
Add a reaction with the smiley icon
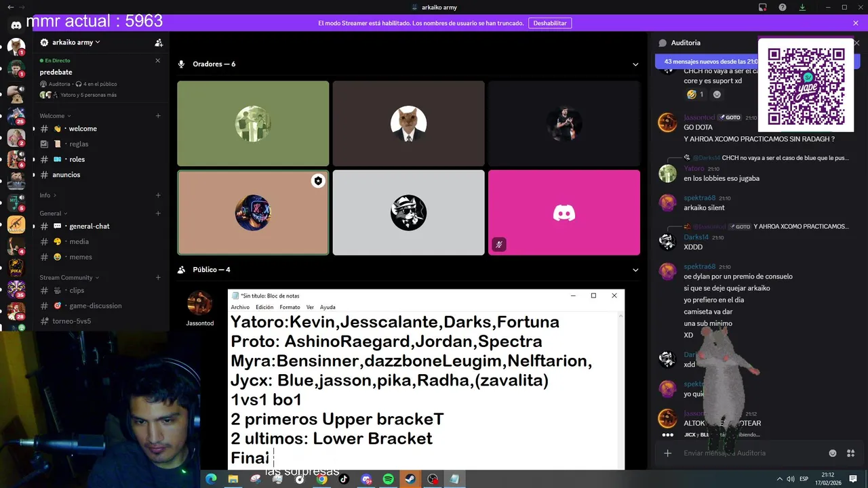tap(717, 94)
